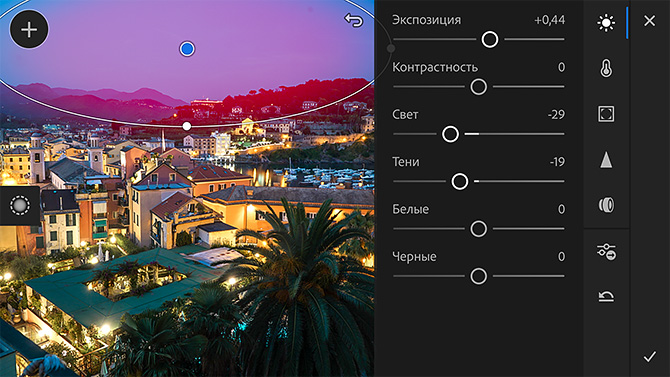Click the Тени slider handle

click(x=460, y=182)
